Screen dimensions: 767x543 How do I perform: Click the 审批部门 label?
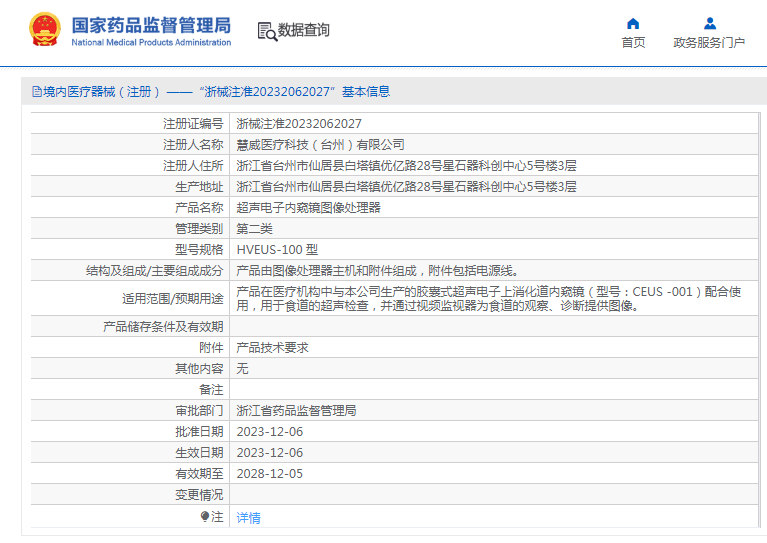tap(199, 411)
